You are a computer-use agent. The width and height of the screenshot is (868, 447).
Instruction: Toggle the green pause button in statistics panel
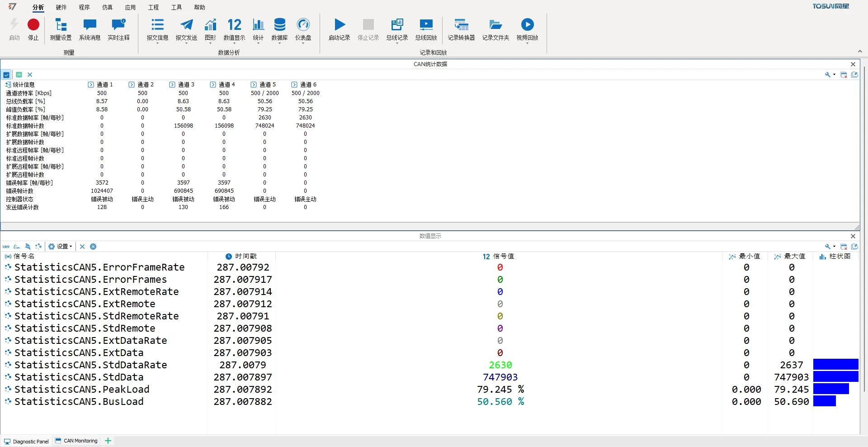(19, 75)
